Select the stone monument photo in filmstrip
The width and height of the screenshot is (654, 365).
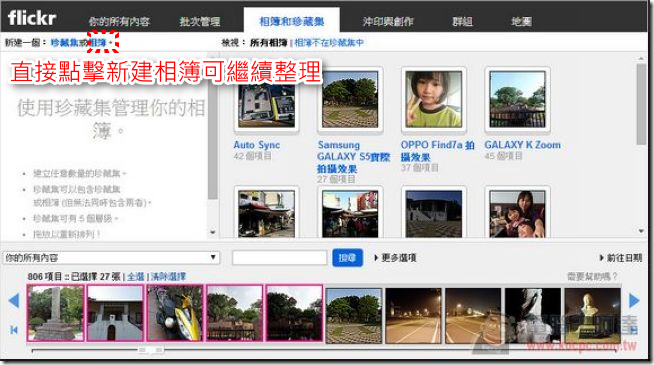[55, 313]
